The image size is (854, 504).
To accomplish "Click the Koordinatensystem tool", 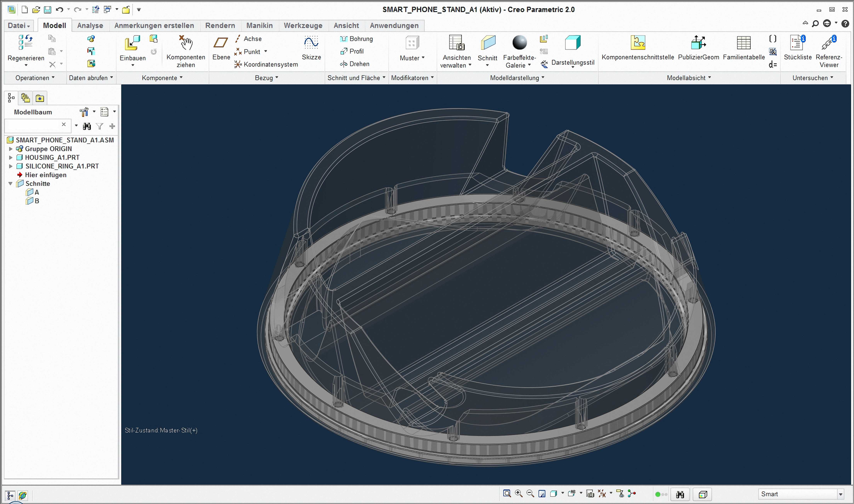I will tap(266, 64).
